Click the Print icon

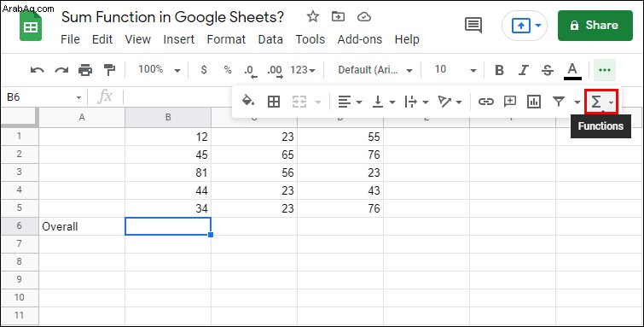(x=85, y=70)
